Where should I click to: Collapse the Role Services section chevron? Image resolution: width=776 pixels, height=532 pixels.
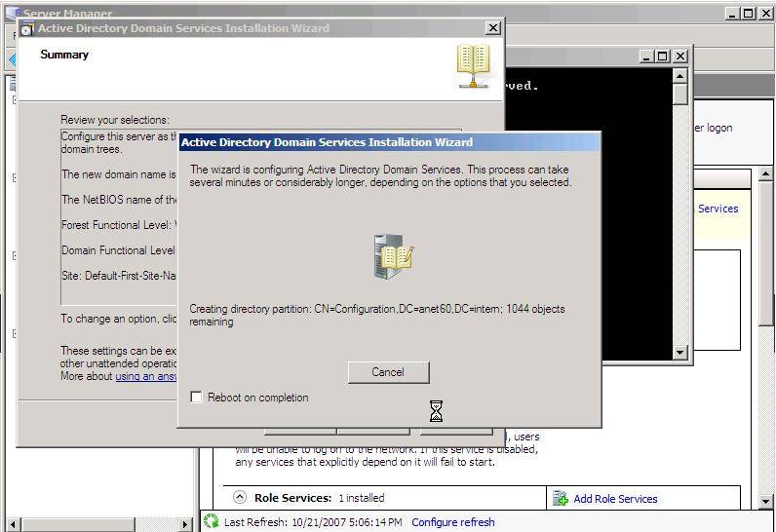pyautogui.click(x=240, y=497)
